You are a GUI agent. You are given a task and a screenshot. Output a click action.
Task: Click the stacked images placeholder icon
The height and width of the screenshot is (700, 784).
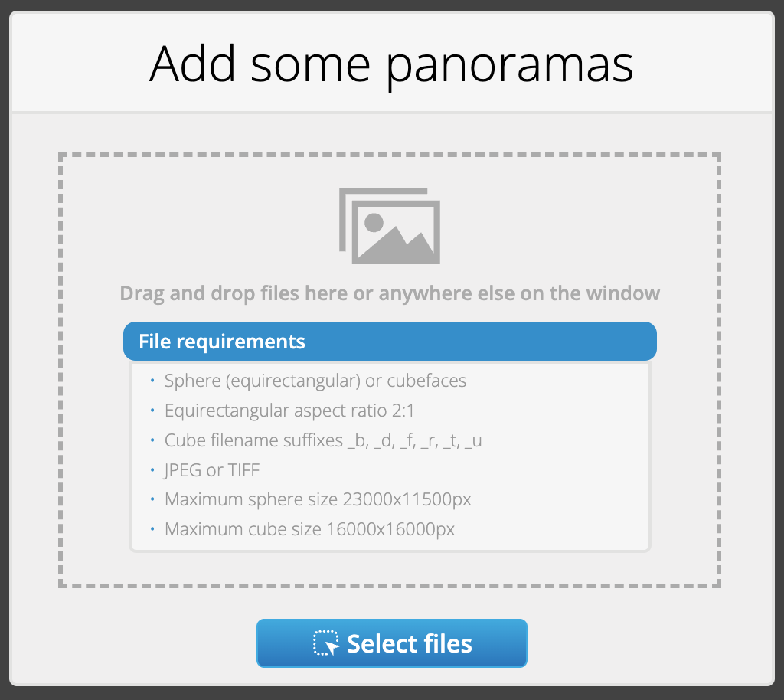pos(390,225)
